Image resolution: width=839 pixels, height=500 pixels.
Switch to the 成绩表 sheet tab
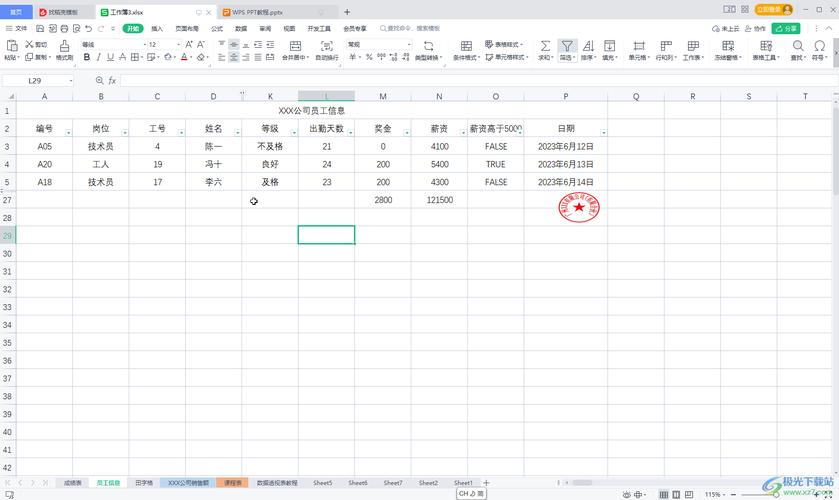[x=73, y=483]
